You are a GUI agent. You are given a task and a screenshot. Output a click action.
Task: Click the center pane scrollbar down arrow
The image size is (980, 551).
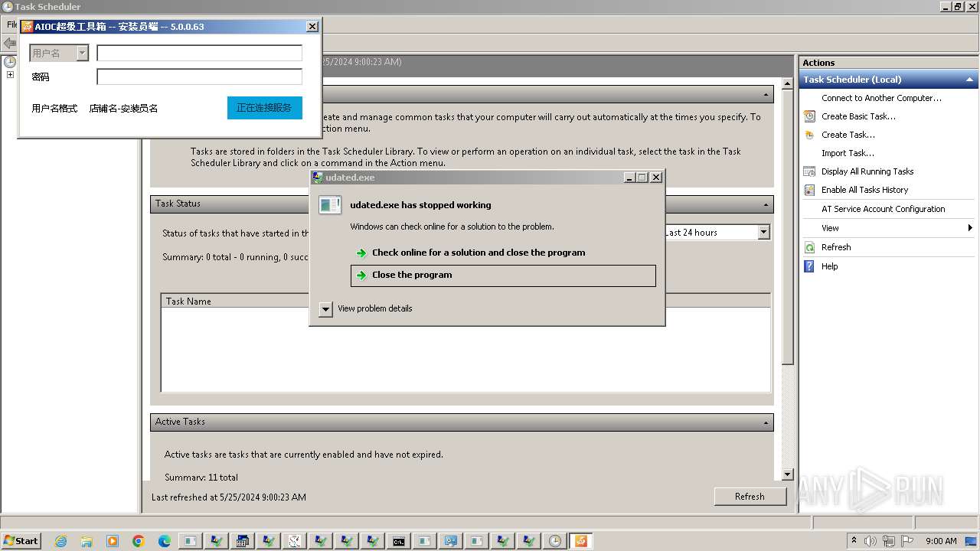click(788, 474)
